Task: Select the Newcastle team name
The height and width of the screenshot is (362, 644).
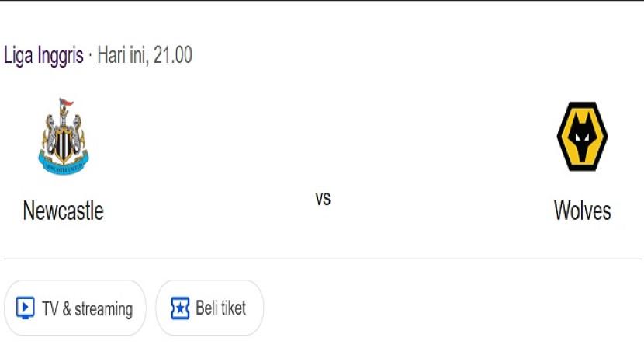Action: [x=63, y=211]
